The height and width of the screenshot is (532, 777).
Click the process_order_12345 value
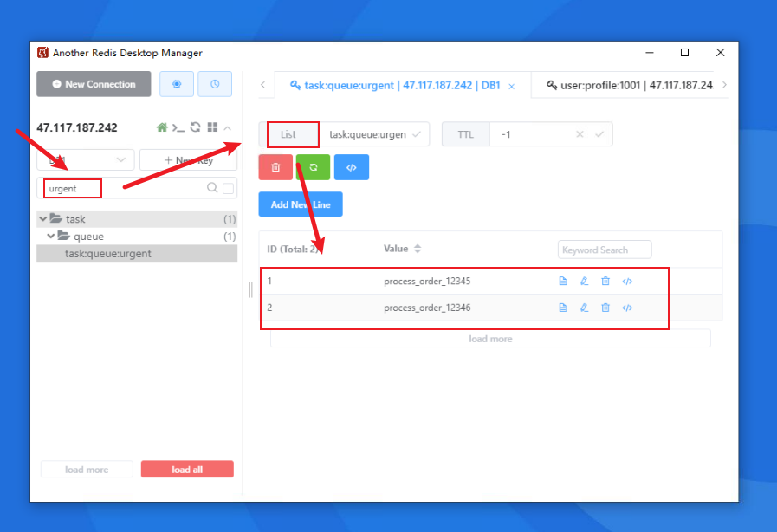click(x=427, y=281)
